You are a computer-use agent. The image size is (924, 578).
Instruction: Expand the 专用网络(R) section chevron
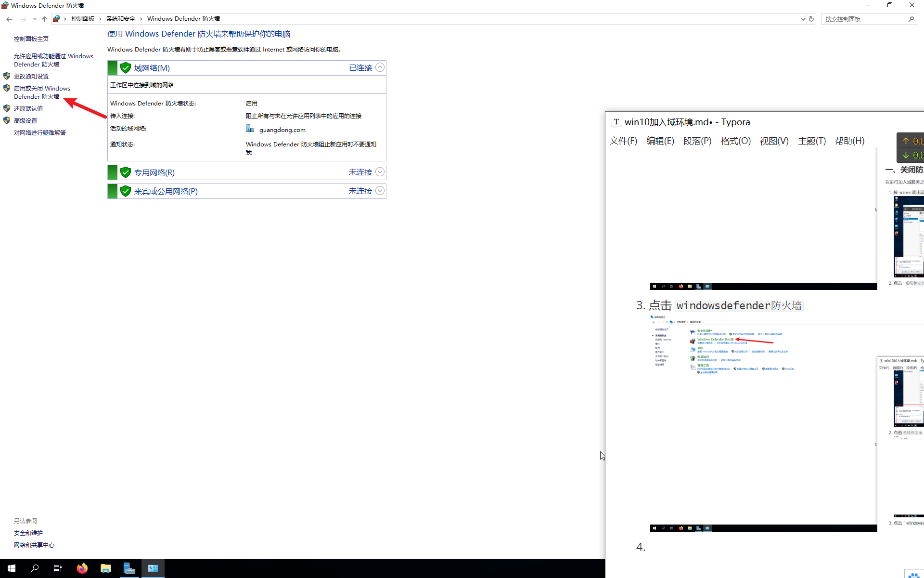(x=380, y=172)
